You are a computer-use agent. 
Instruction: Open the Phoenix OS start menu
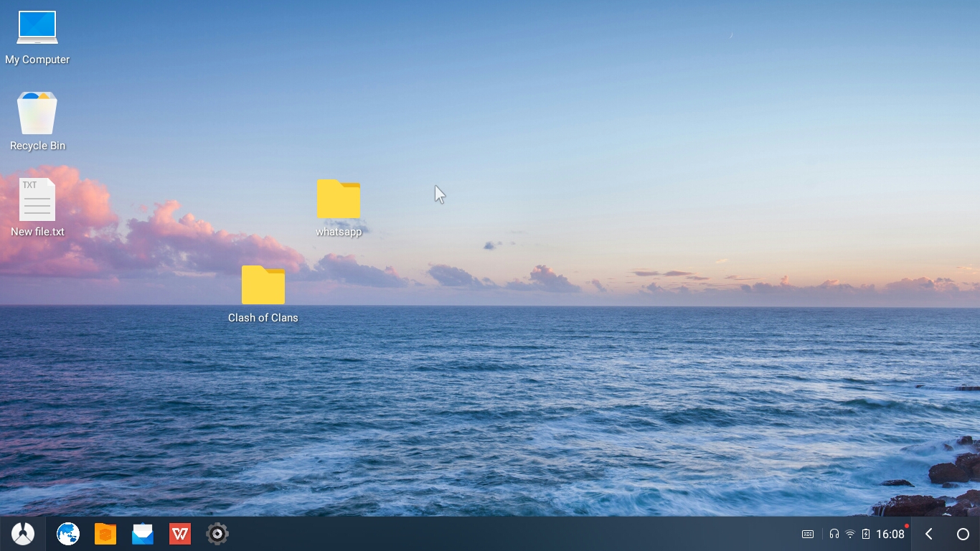(x=23, y=534)
